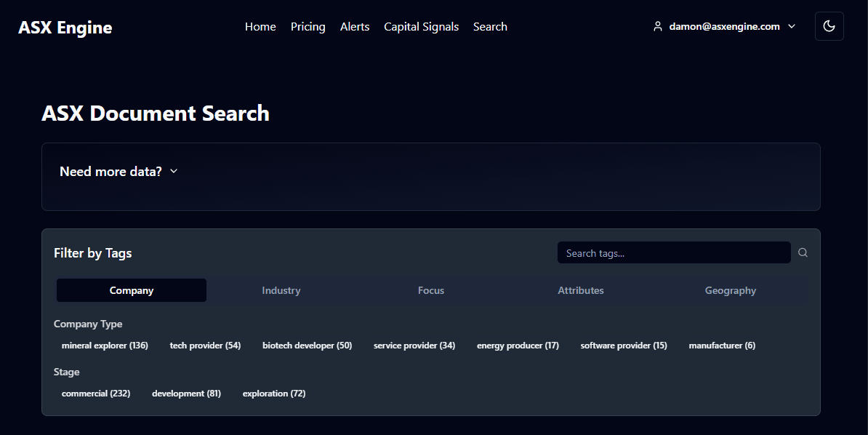Toggle the mineral explorer (136) tag
The image size is (868, 435).
[105, 346]
